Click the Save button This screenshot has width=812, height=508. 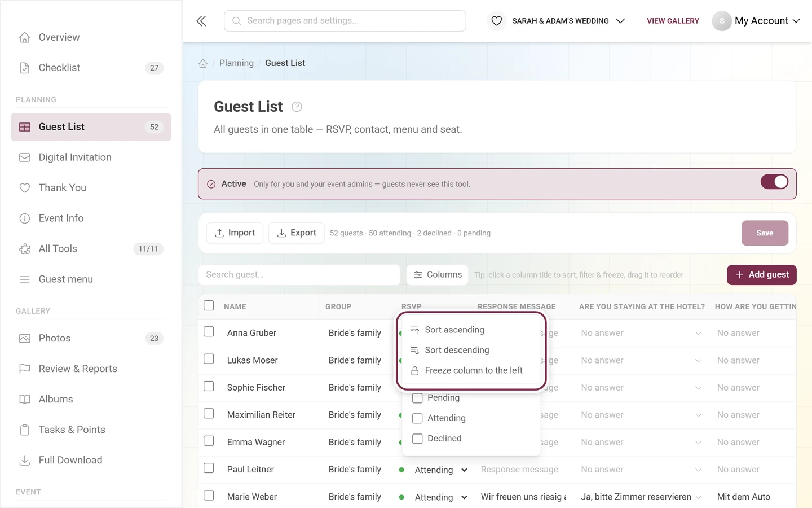[765, 233]
